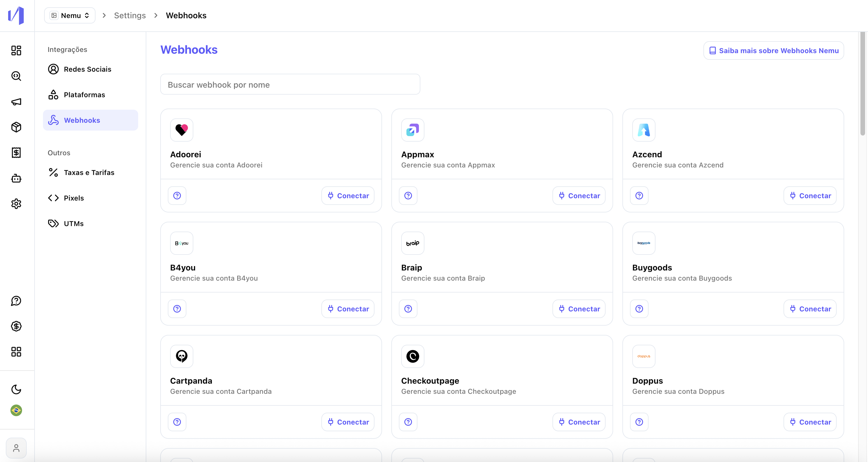Screen dimensions: 868x462
Task: Click Conectar on the Doppus card
Action: pos(811,422)
